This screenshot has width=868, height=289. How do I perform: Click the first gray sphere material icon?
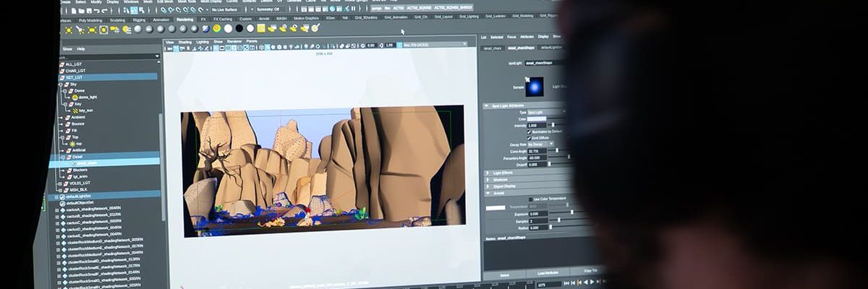pyautogui.click(x=138, y=29)
